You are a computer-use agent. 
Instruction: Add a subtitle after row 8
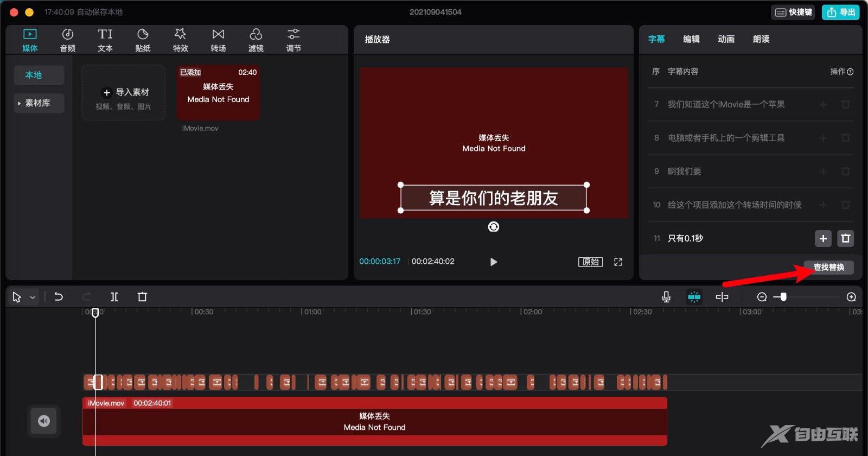823,138
